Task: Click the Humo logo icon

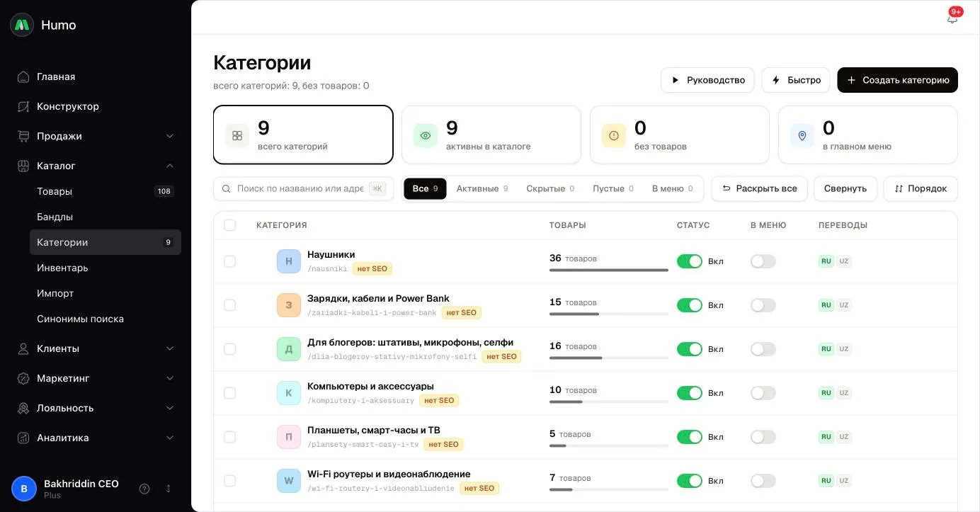Action: (x=22, y=25)
